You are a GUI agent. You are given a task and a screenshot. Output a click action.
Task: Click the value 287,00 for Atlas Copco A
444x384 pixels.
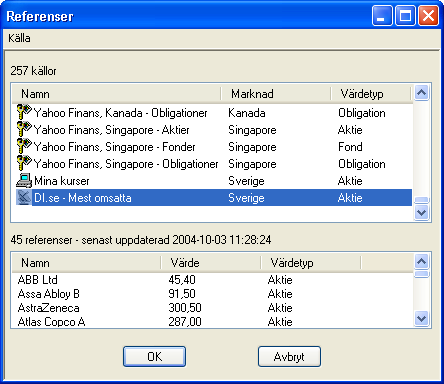[x=185, y=322]
